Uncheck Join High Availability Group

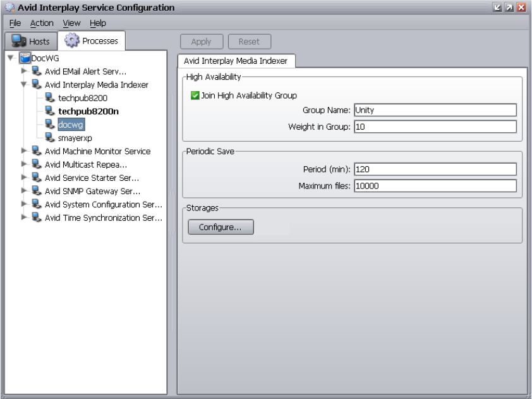click(195, 95)
